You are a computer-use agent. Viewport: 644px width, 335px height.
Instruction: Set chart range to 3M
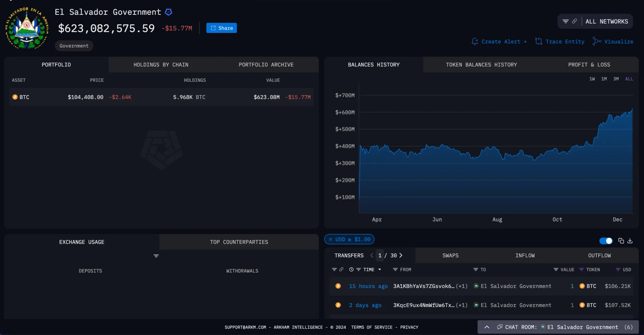pos(616,79)
